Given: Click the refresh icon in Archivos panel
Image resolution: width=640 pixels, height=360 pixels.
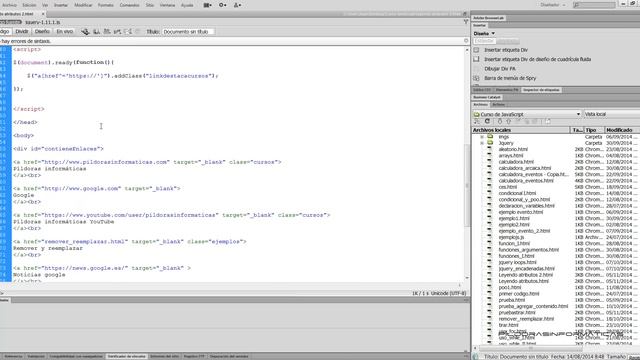Looking at the screenshot, I should point(487,122).
